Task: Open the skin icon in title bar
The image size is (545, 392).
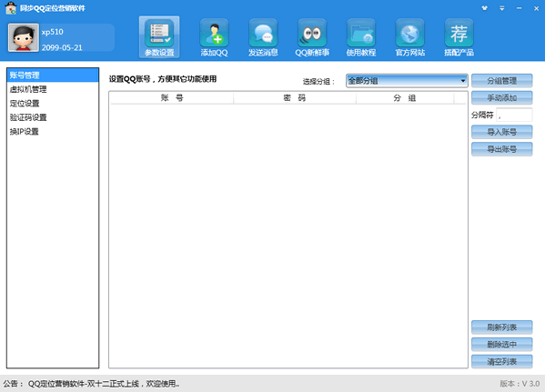Action: (485, 8)
